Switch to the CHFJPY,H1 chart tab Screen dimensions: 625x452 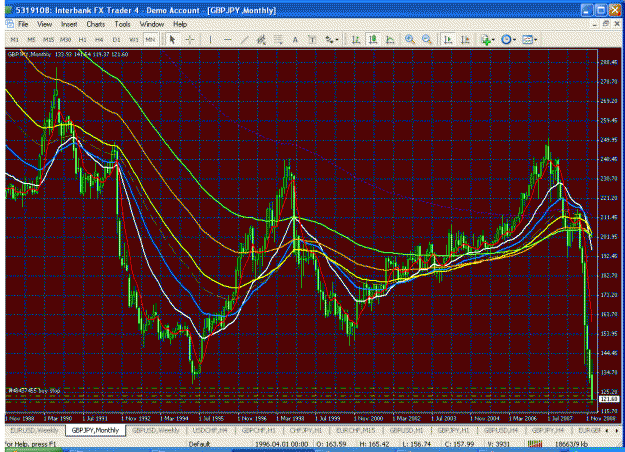click(x=306, y=430)
